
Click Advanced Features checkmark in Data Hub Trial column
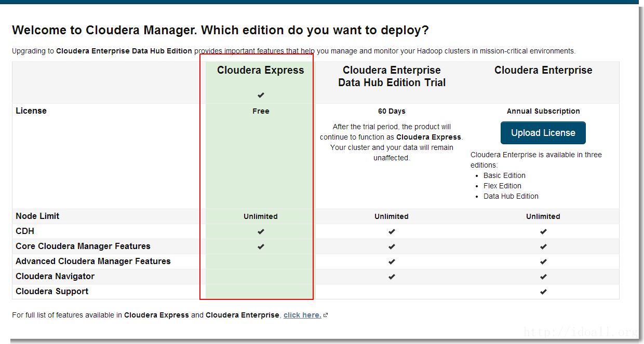tap(392, 262)
